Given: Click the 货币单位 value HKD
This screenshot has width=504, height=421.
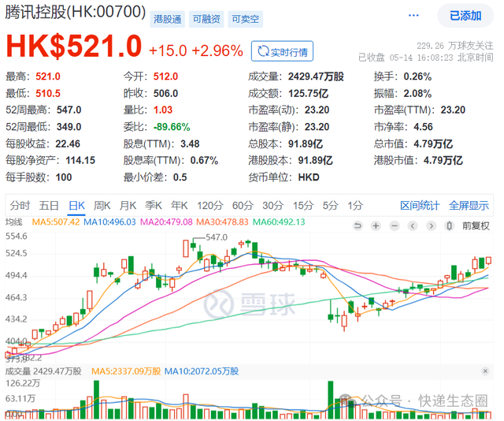Looking at the screenshot, I should pos(309,177).
